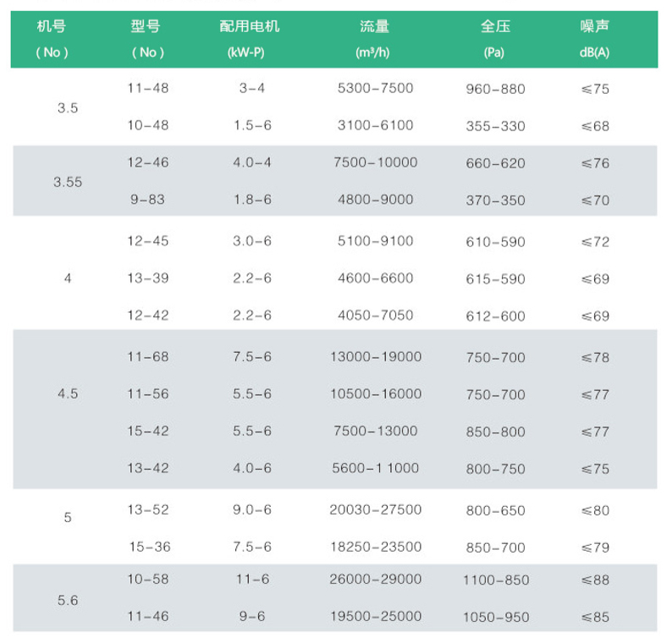Viewport: 672px width, 638px height.
Task: Select flow value 7500-10000
Action: coord(375,162)
